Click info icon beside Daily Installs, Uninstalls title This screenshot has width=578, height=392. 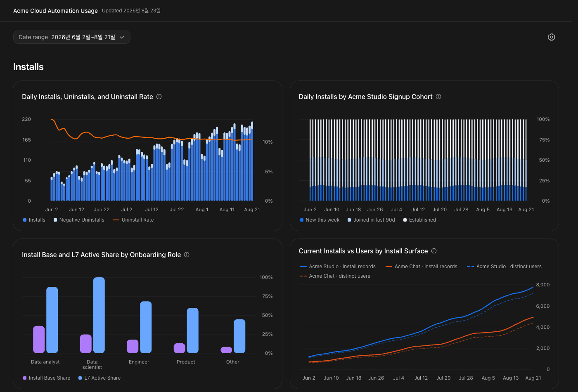pos(159,97)
